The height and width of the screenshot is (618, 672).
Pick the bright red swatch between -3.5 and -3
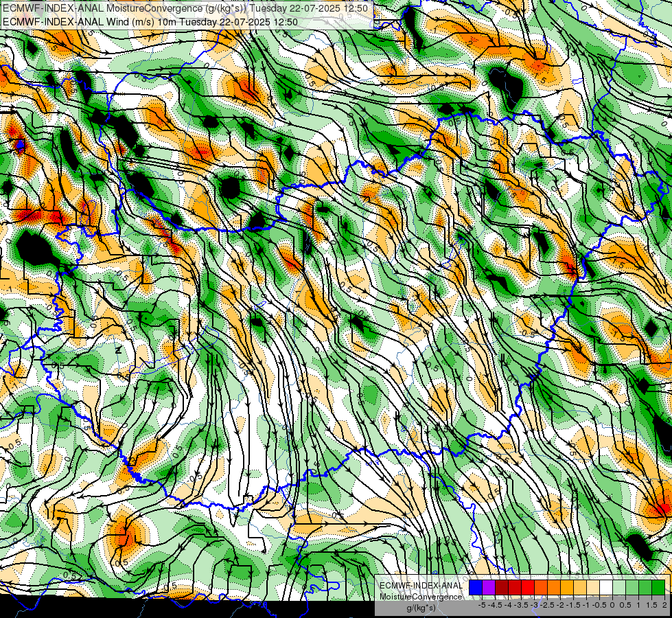click(528, 587)
